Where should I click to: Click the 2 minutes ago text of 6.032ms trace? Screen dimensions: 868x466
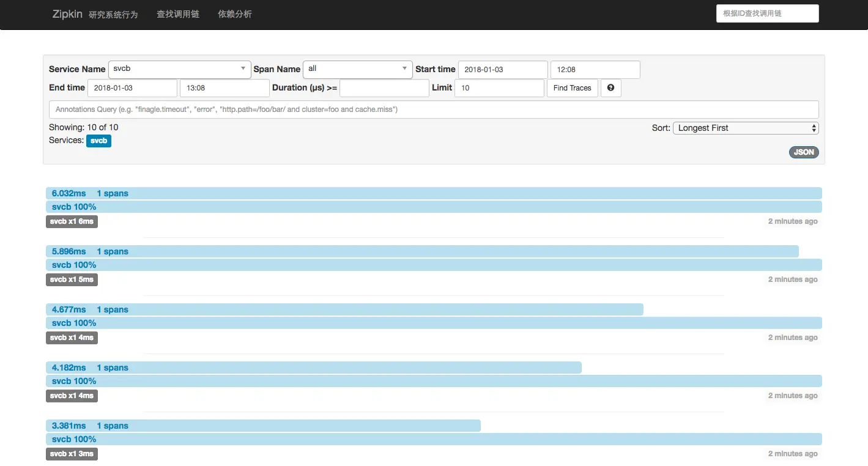pos(793,221)
